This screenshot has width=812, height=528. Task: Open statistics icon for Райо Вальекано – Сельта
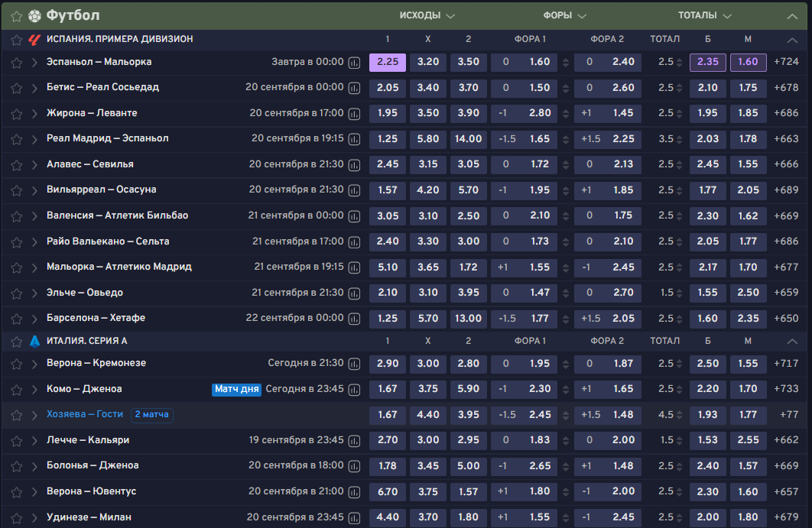pyautogui.click(x=354, y=242)
